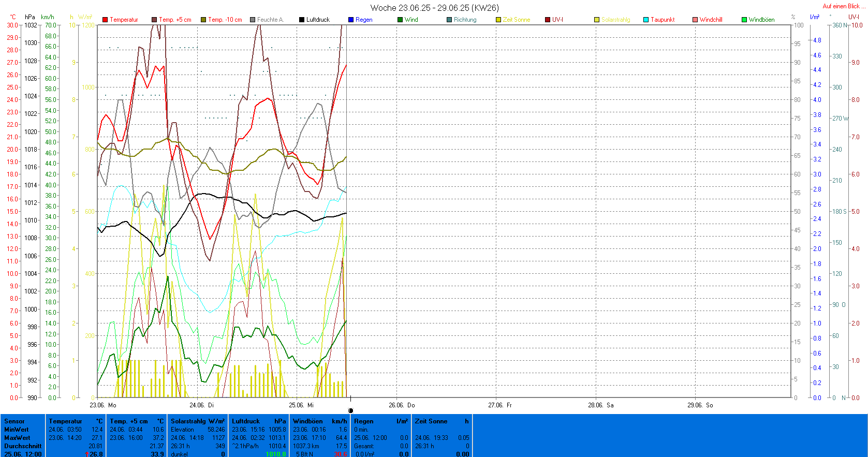This screenshot has height=457, width=868.
Task: Click the chart title 'Woche 23.06.25 - 29.06.25 (KW26)'
Action: point(434,8)
